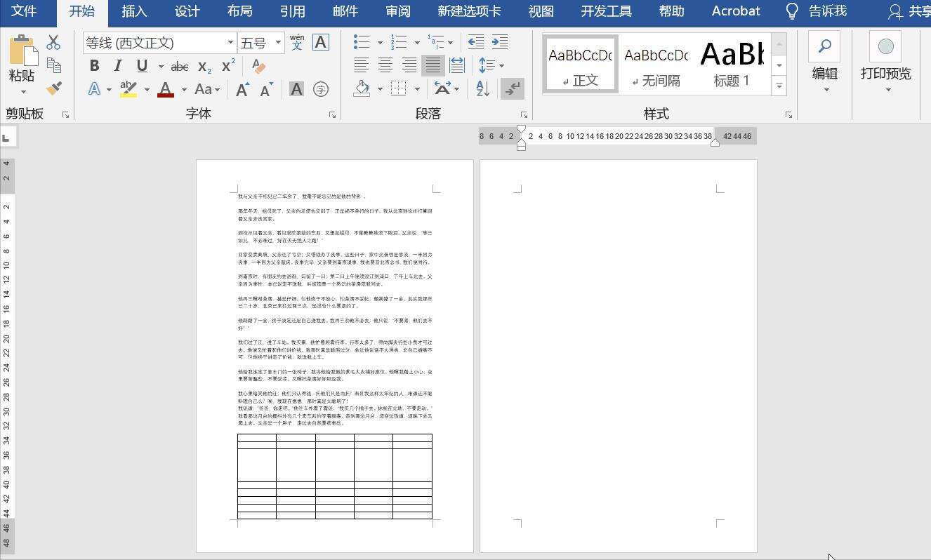Open highlight color dropdown arrow
The height and width of the screenshot is (560, 931).
tap(147, 90)
